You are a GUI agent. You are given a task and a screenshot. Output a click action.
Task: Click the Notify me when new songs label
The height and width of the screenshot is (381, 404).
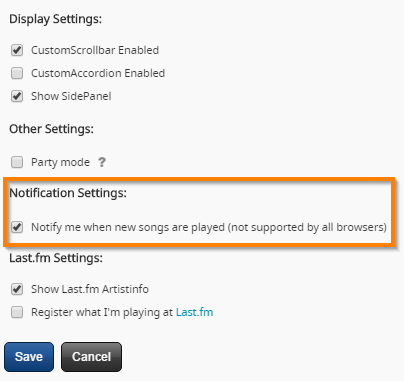click(x=209, y=227)
